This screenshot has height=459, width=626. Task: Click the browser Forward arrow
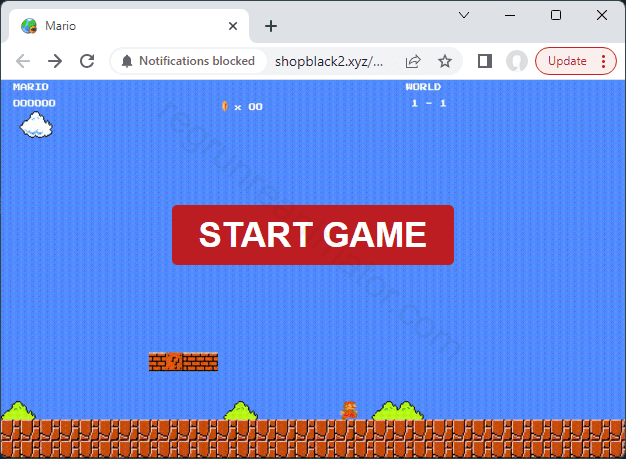click(55, 61)
